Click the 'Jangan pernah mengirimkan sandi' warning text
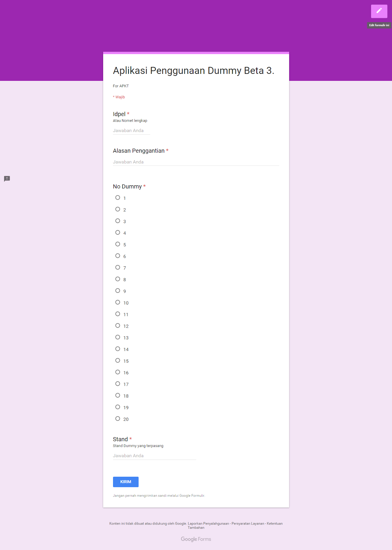The width and height of the screenshot is (392, 550). [159, 496]
